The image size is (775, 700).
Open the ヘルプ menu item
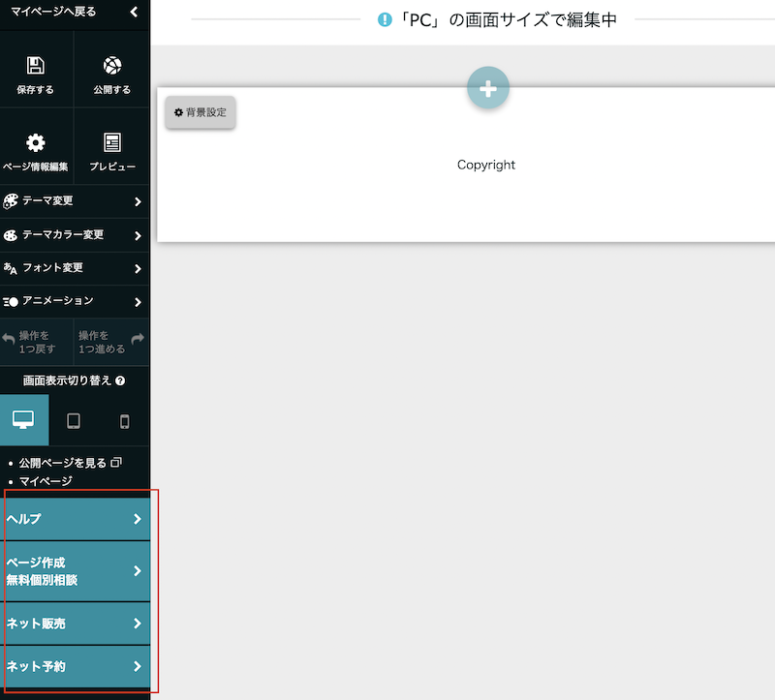[x=75, y=519]
